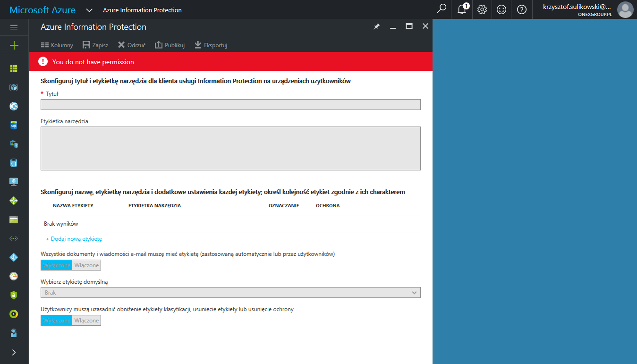The width and height of the screenshot is (637, 364).
Task: Click the OZNACZANIE column header
Action: click(284, 206)
